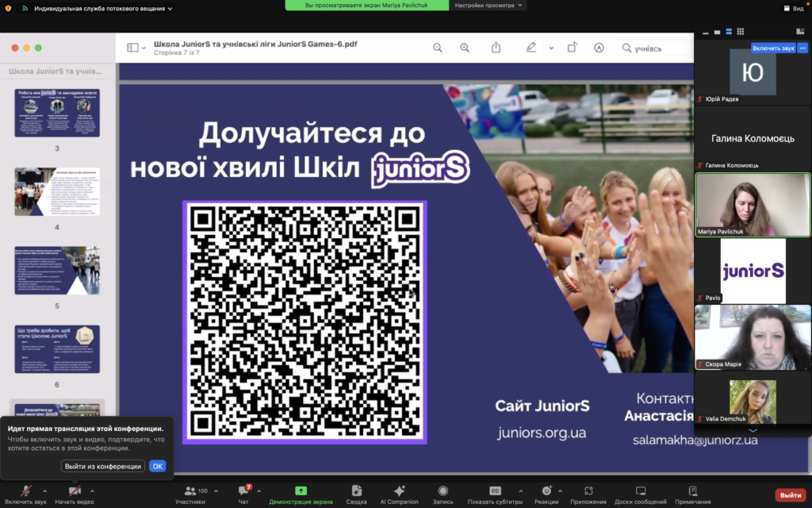
Task: Click the highlight annotate circle icon
Action: coord(599,48)
